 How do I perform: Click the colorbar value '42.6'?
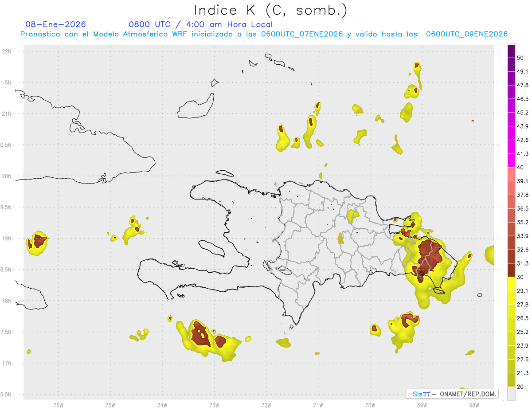point(523,140)
